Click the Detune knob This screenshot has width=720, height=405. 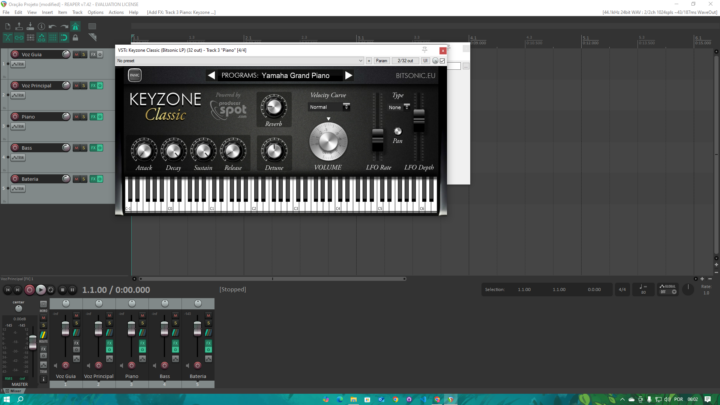point(274,150)
